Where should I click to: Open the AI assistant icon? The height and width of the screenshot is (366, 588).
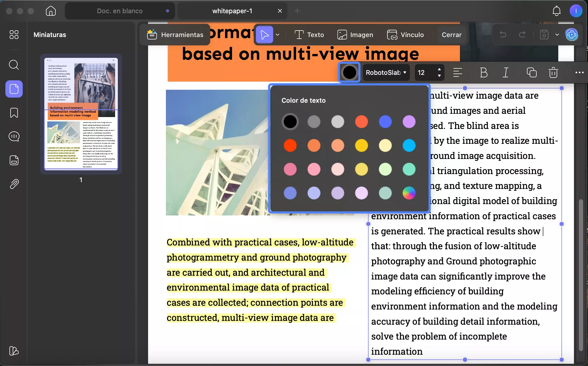[572, 35]
